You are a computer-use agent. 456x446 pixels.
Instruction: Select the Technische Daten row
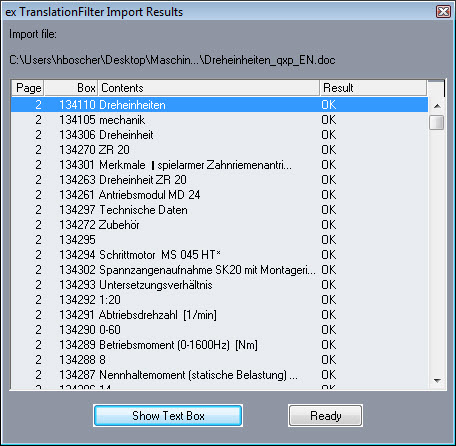[219, 210]
